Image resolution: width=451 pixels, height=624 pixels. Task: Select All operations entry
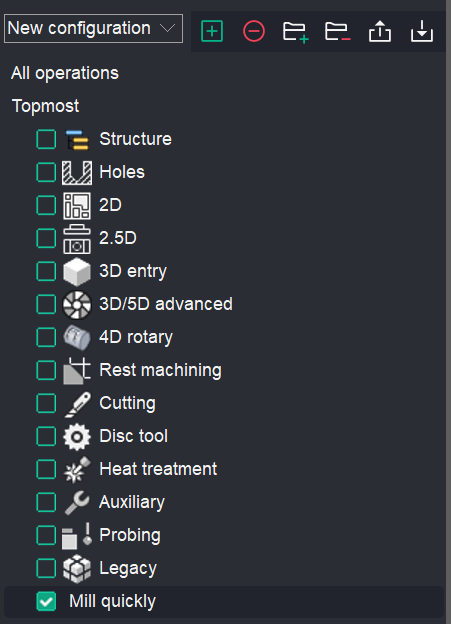[x=65, y=73]
